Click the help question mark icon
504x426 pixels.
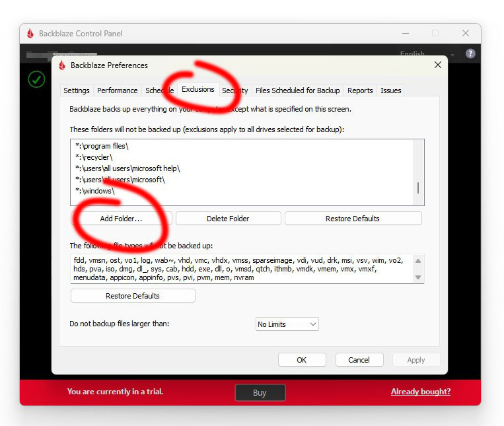(x=470, y=54)
